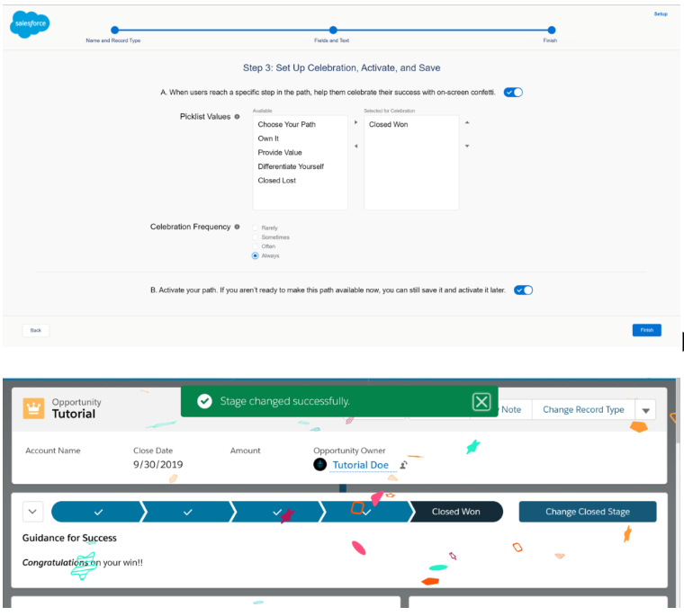This screenshot has height=616, width=684.
Task: Select Own It in Available list
Action: [x=268, y=138]
